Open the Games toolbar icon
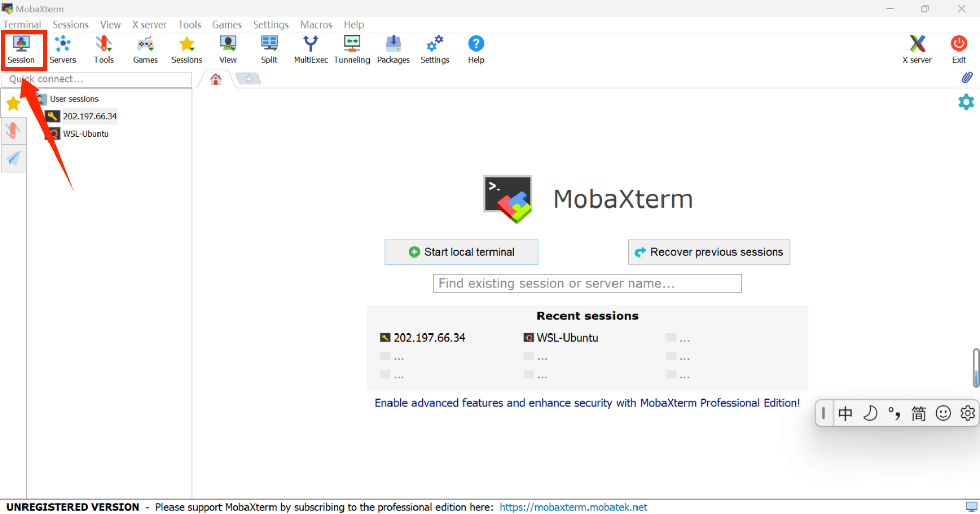 pyautogui.click(x=145, y=49)
